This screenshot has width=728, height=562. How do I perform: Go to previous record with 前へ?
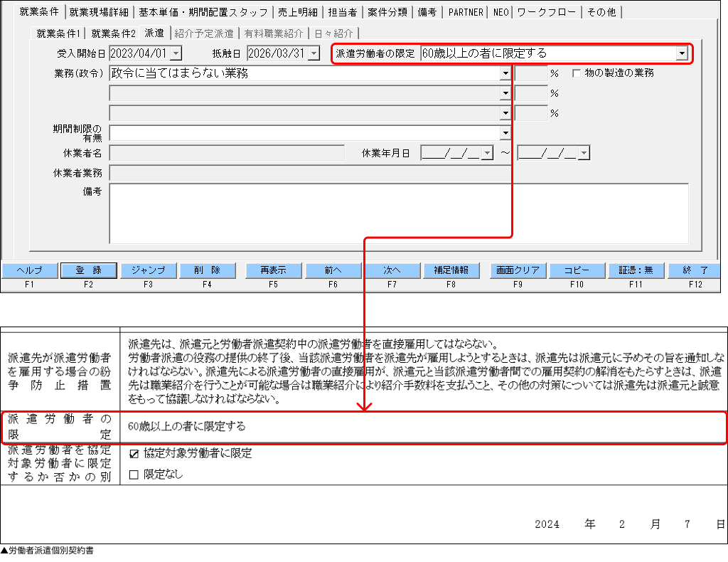(333, 270)
